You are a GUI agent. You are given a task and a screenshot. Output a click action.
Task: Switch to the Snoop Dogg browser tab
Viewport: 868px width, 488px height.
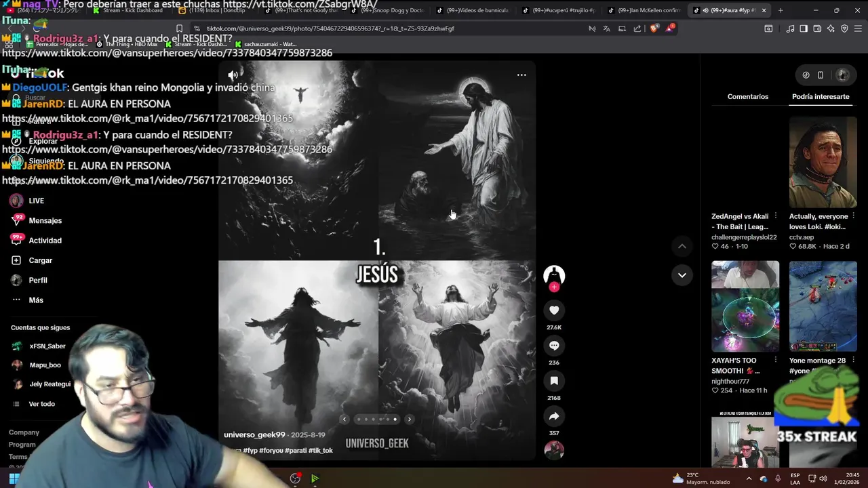pyautogui.click(x=388, y=10)
